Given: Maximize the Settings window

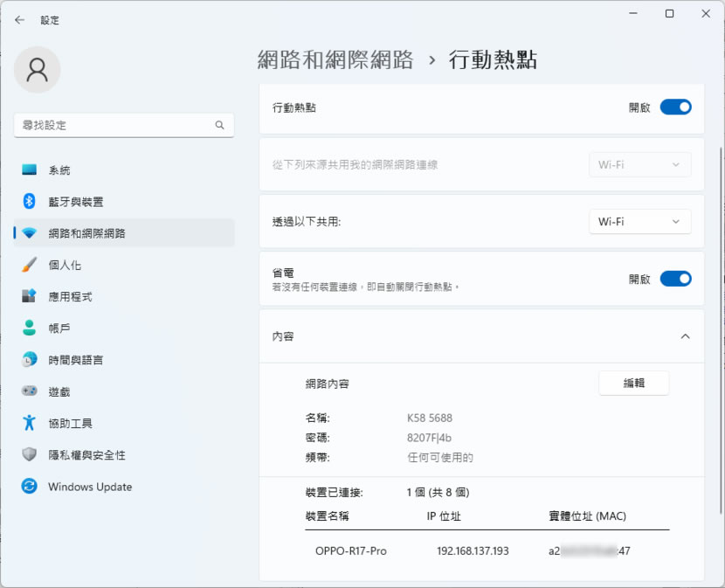Looking at the screenshot, I should [x=669, y=13].
